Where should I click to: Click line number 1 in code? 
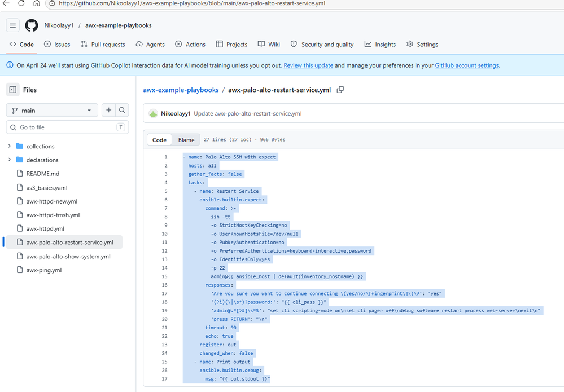[x=166, y=157]
